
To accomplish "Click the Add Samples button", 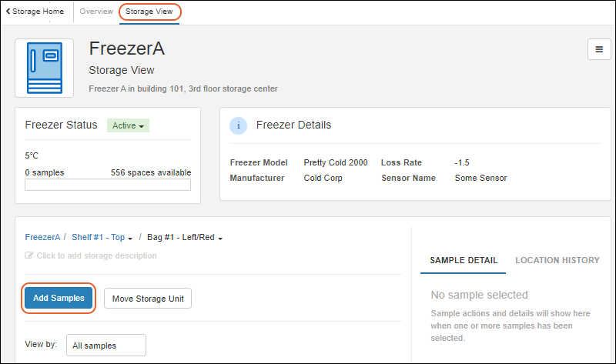I will [x=59, y=298].
